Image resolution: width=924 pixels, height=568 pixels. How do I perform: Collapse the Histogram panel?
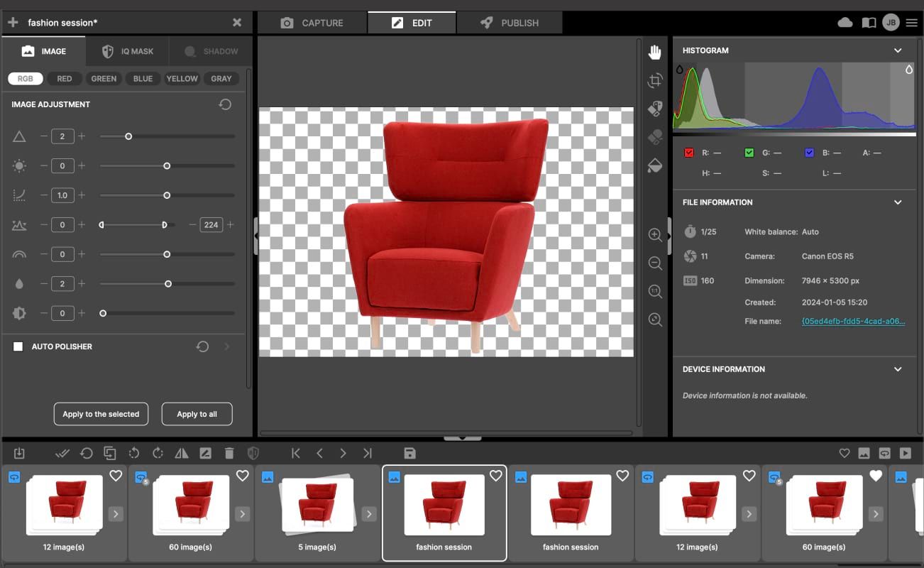898,50
